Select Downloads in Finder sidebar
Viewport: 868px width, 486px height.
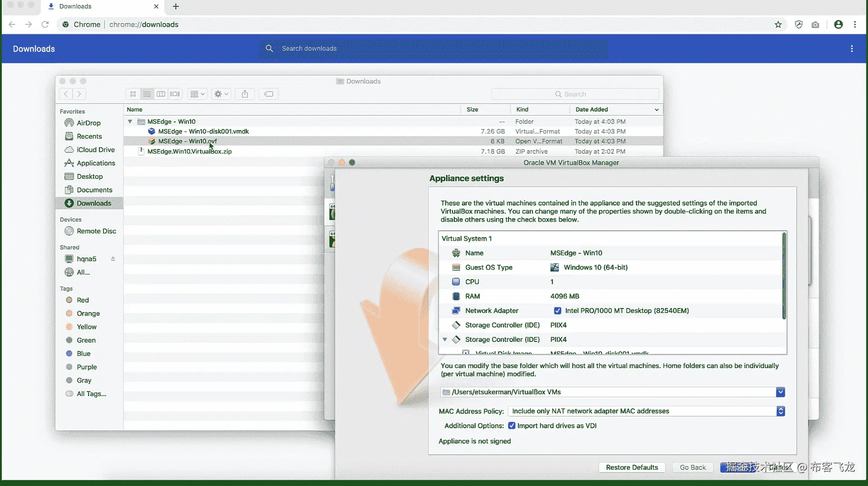point(90,203)
